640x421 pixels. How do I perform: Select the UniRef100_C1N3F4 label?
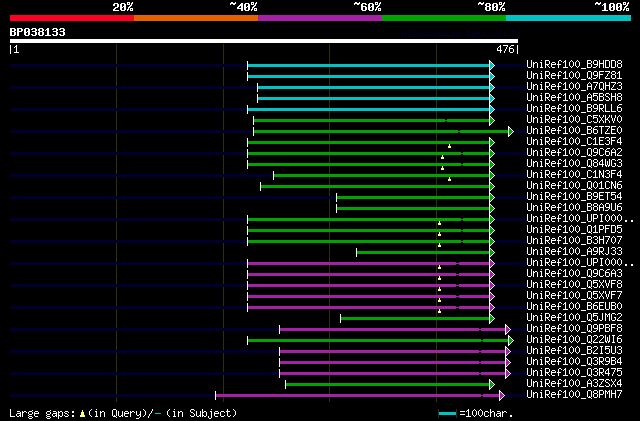[574, 174]
